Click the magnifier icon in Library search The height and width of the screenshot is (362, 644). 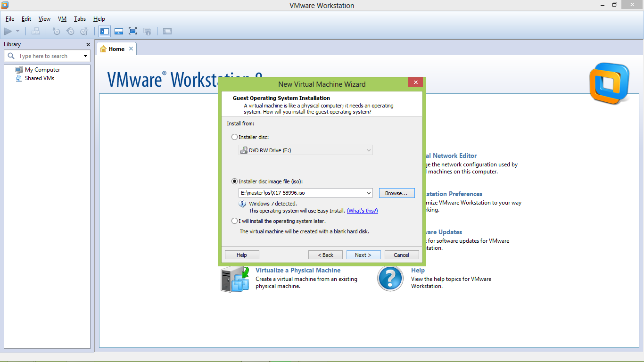pos(11,56)
